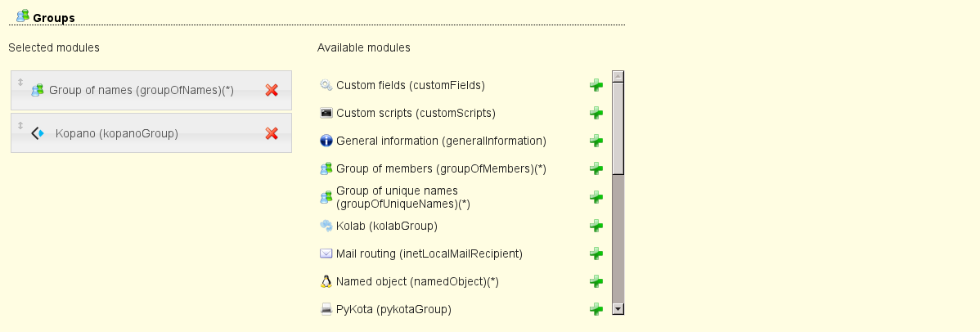The image size is (980, 332).
Task: Add Group of unique names module
Action: point(596,197)
